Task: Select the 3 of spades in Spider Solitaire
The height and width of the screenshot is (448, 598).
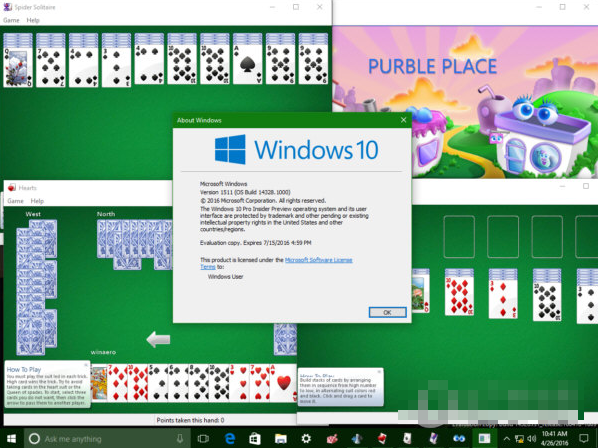Action: coord(116,67)
